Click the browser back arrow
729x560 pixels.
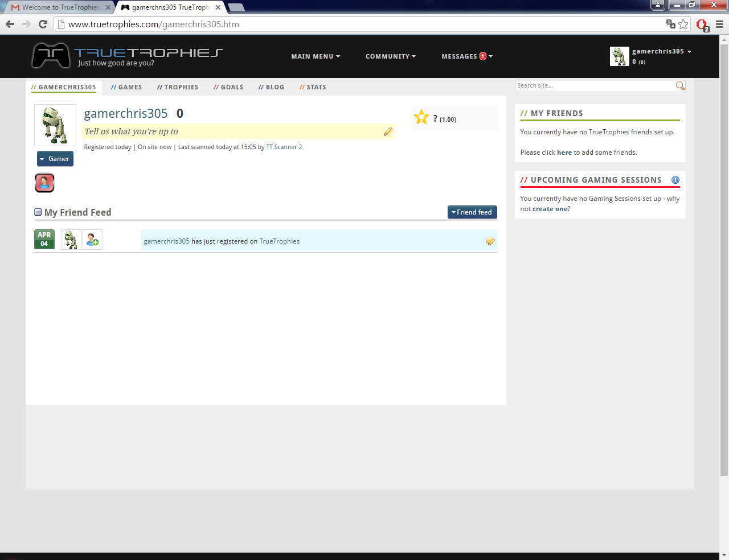pyautogui.click(x=10, y=24)
